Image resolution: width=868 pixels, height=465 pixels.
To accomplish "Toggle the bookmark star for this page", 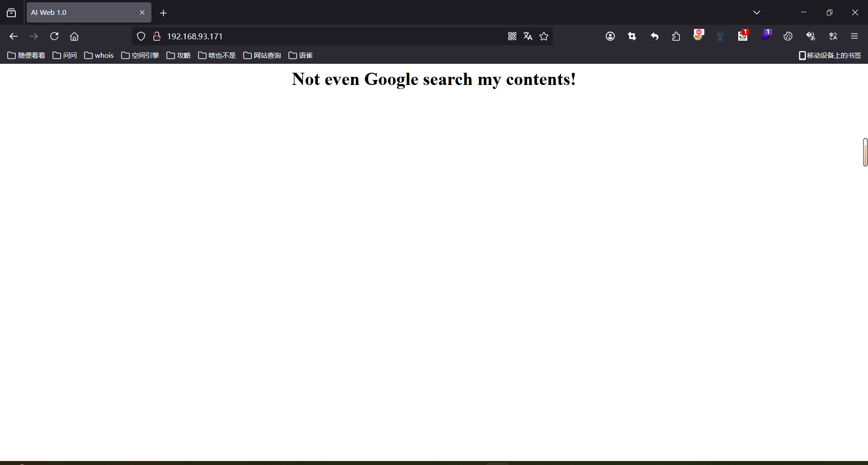I will (x=544, y=36).
